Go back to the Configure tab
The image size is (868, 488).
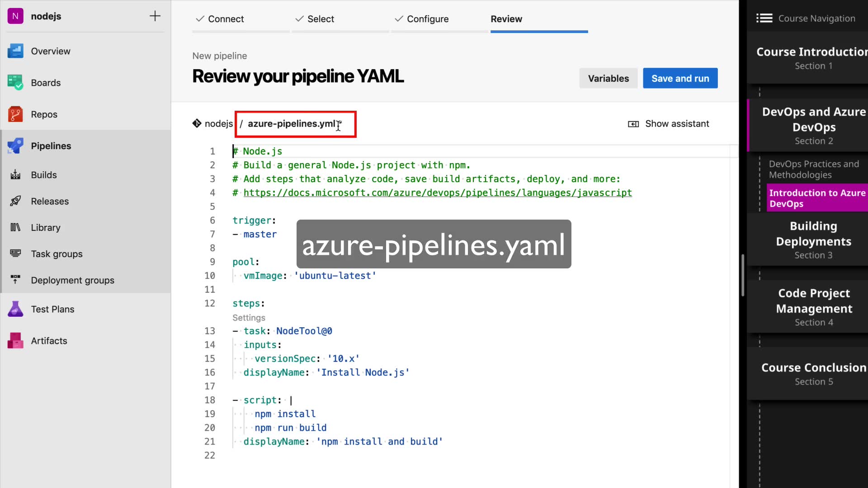pyautogui.click(x=427, y=19)
